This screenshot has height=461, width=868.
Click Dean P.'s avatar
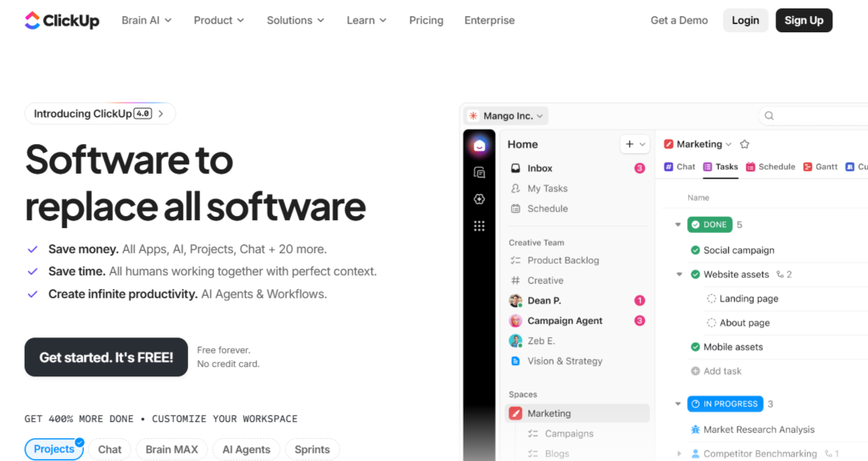[515, 301]
